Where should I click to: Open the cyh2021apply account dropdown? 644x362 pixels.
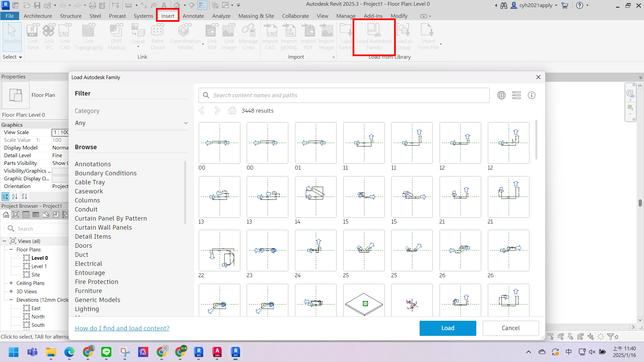pyautogui.click(x=556, y=5)
